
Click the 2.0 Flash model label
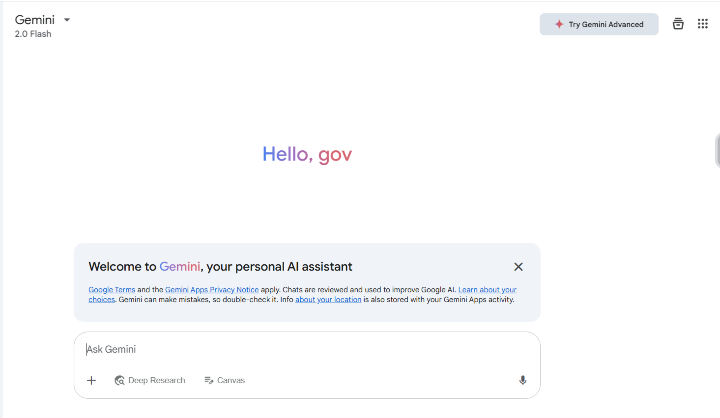(x=33, y=34)
